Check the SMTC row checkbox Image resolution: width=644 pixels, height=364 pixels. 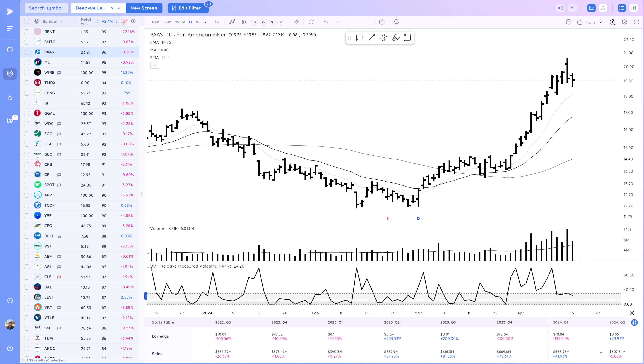27,42
